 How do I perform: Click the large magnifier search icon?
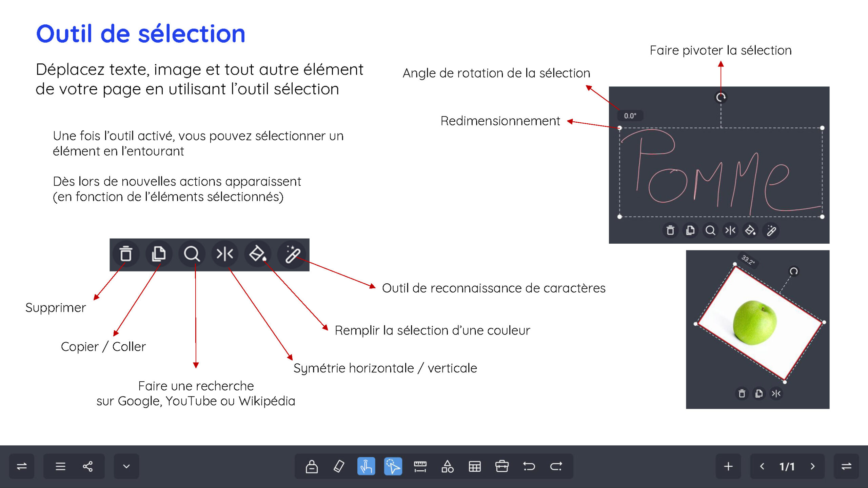[x=192, y=253]
